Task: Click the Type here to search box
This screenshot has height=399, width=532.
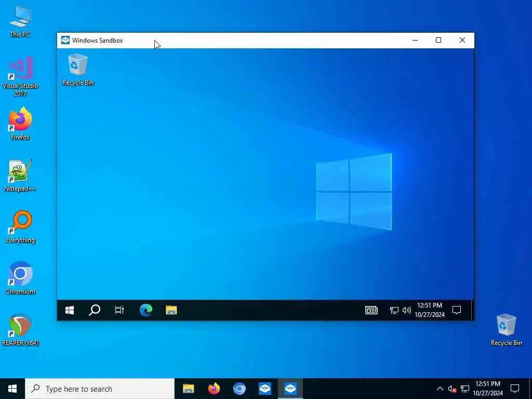Action: (x=100, y=389)
